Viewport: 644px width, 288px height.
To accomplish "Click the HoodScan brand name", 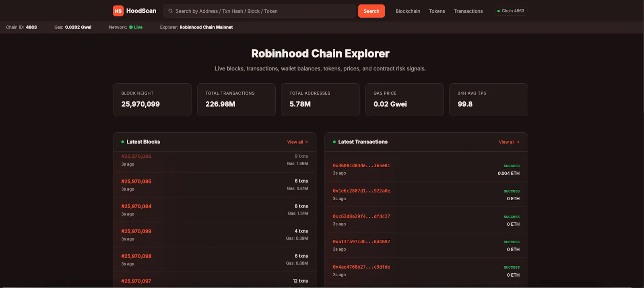I will point(141,11).
